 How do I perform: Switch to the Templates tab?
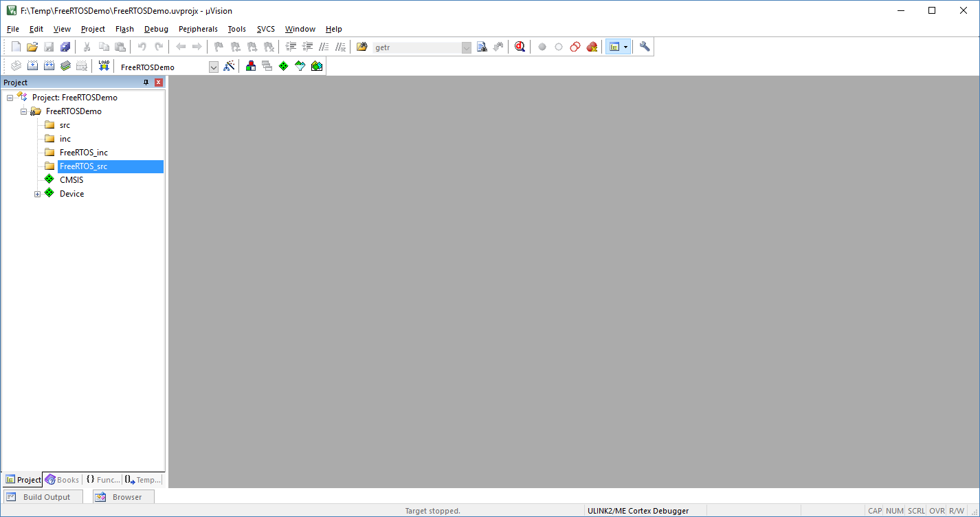143,480
